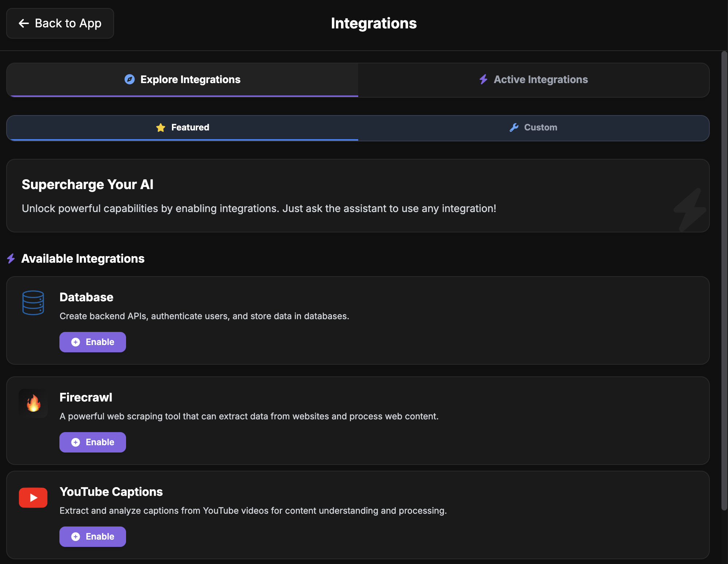Click the YouTube play logo icon
The width and height of the screenshot is (728, 564).
(x=33, y=497)
